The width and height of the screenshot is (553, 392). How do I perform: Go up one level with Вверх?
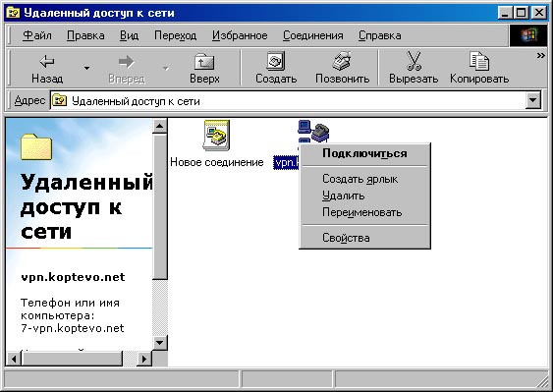(x=204, y=69)
